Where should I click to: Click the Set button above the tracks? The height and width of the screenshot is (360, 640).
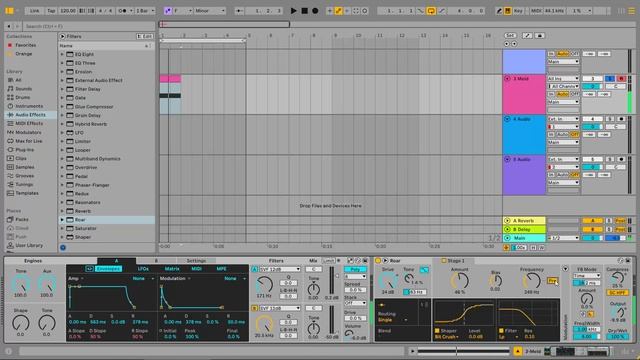pyautogui.click(x=510, y=36)
